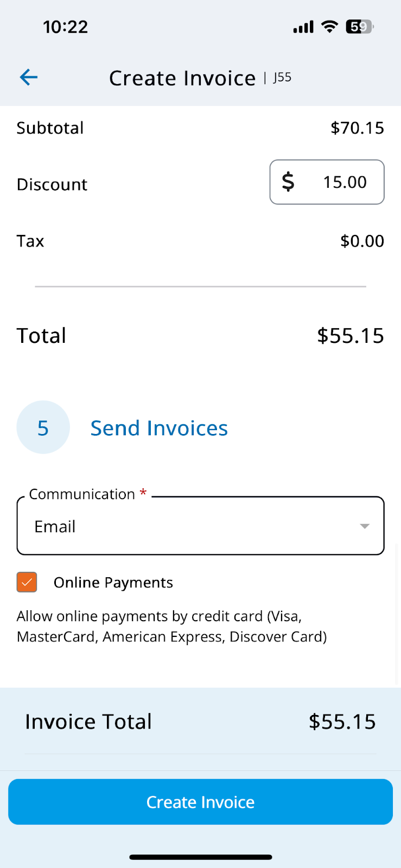Viewport: 401px width, 868px height.
Task: Edit the Discount amount 15.00 field
Action: (x=327, y=182)
